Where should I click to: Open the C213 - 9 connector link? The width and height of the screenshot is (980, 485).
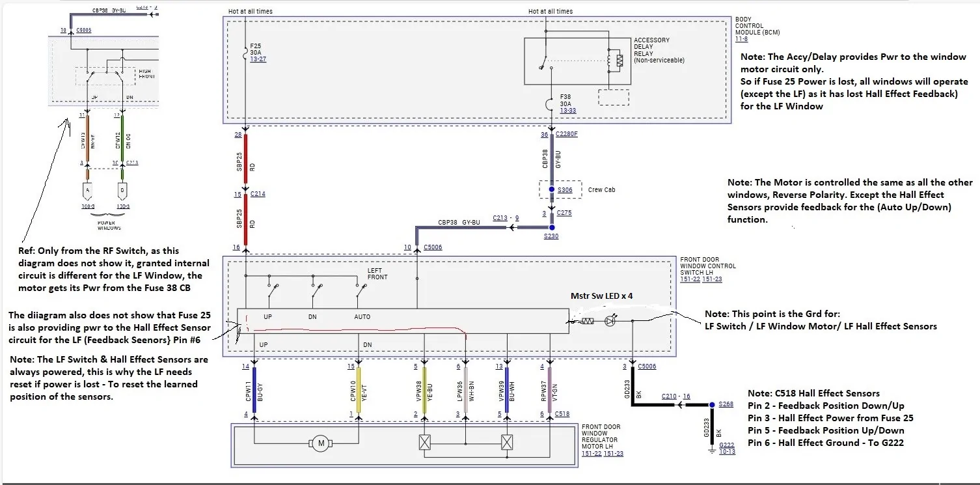pyautogui.click(x=506, y=218)
